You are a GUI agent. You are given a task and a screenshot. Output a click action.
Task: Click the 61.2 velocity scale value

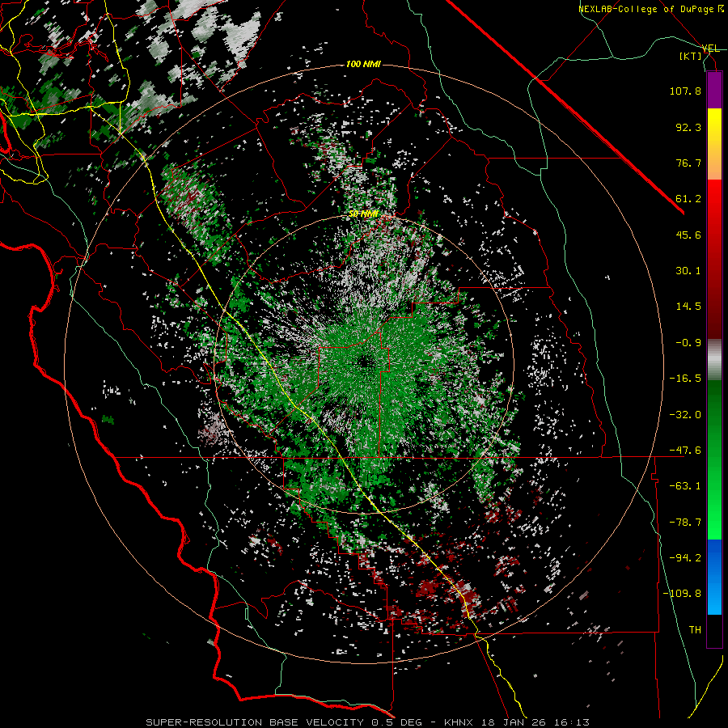coord(688,199)
